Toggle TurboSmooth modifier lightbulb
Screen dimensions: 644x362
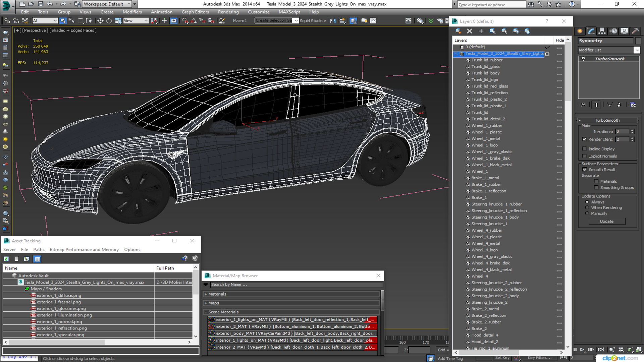coord(583,59)
